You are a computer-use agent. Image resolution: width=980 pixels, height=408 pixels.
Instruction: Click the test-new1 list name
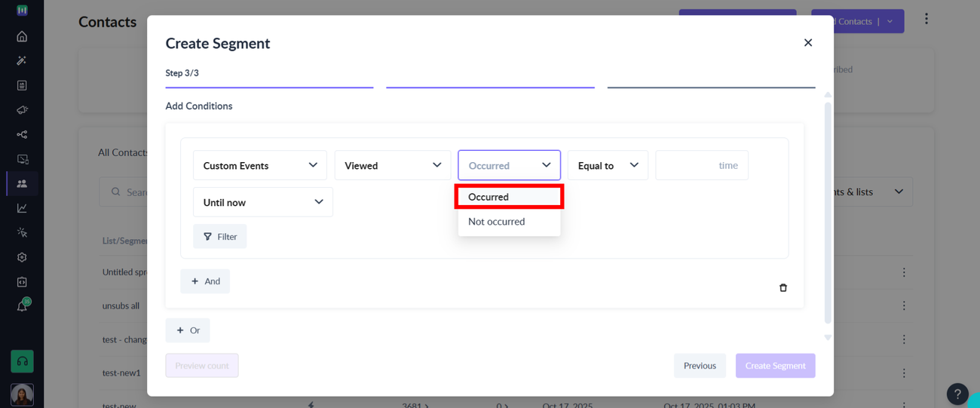121,373
